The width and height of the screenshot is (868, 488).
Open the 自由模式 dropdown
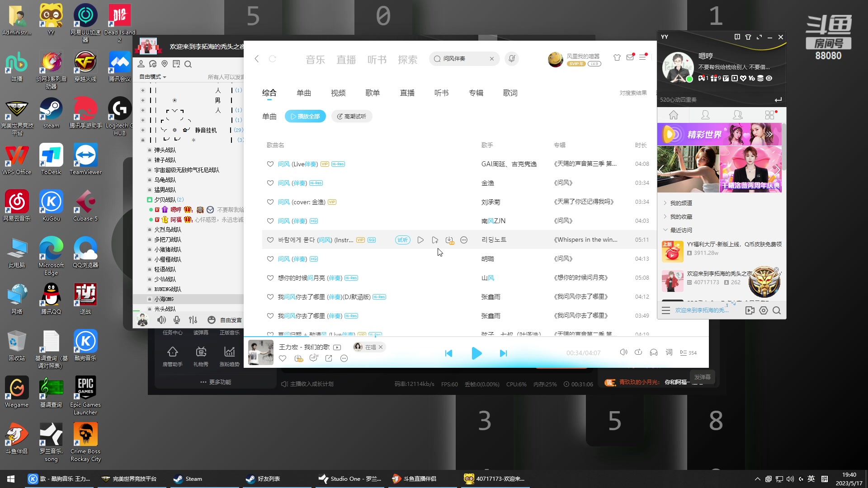pyautogui.click(x=152, y=77)
